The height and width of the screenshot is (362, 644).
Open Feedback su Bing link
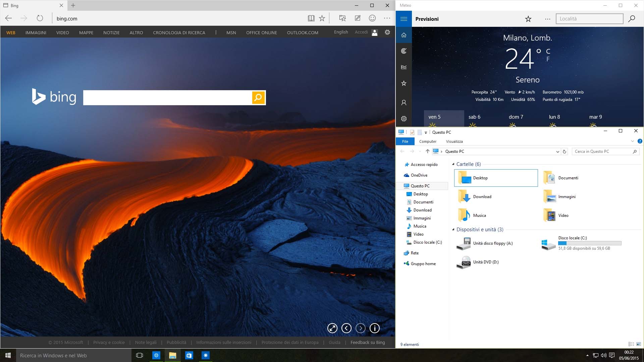(x=368, y=342)
